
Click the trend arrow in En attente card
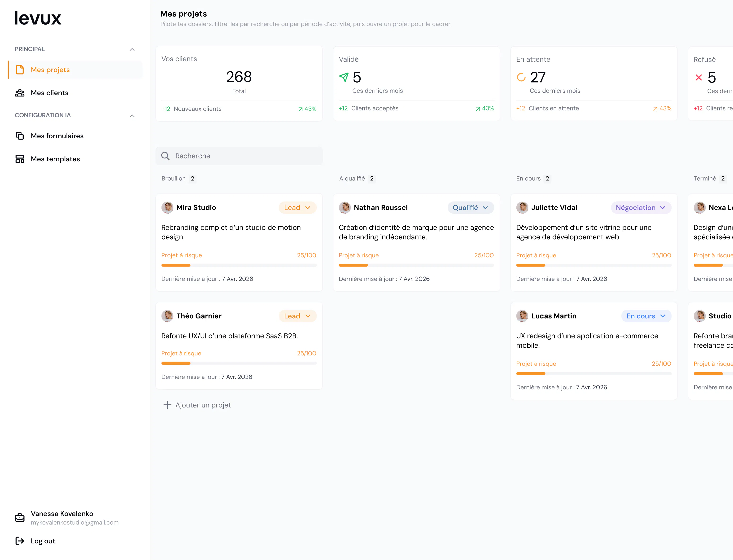click(655, 109)
